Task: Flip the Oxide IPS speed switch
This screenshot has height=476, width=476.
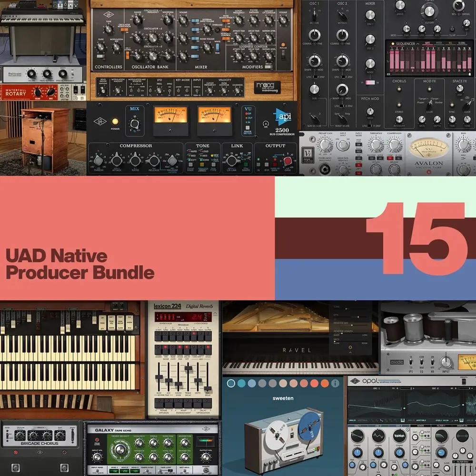Action: coord(411,362)
